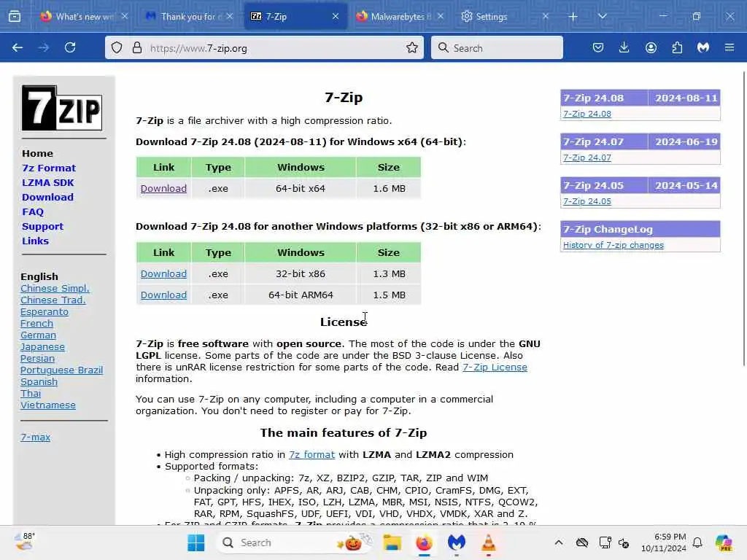Open LZMA SDK sidebar link
This screenshot has height=560, width=747.
47,183
